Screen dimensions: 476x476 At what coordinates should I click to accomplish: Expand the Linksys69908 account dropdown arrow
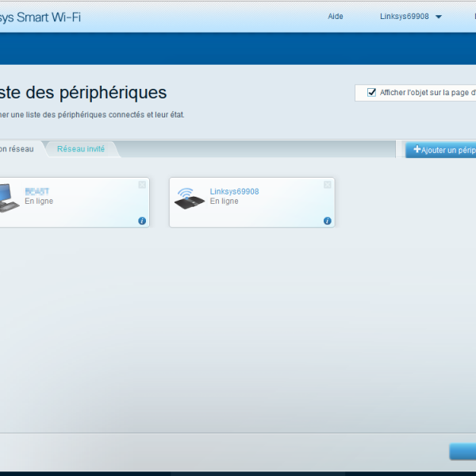[439, 17]
